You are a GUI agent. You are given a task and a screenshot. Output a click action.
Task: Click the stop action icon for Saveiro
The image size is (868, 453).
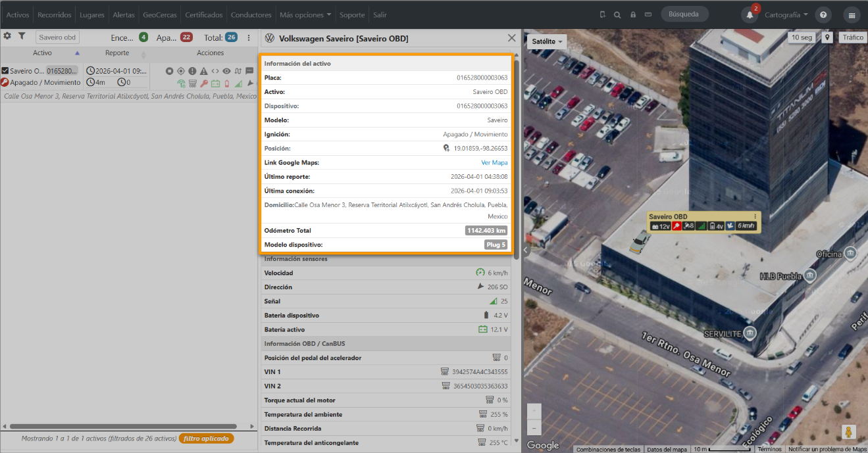(x=169, y=71)
